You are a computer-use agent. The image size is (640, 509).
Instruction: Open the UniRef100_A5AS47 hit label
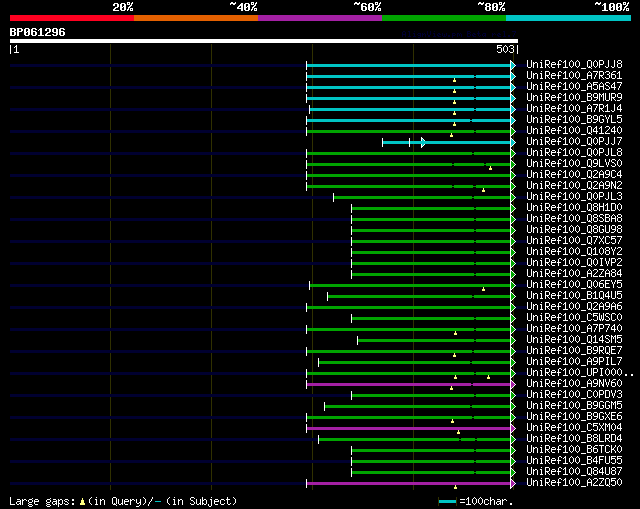(x=574, y=86)
